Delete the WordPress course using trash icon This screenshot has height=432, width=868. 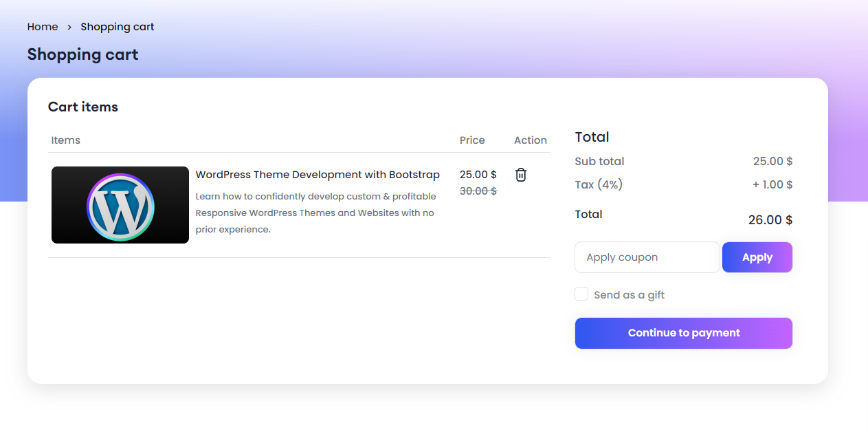pos(521,175)
